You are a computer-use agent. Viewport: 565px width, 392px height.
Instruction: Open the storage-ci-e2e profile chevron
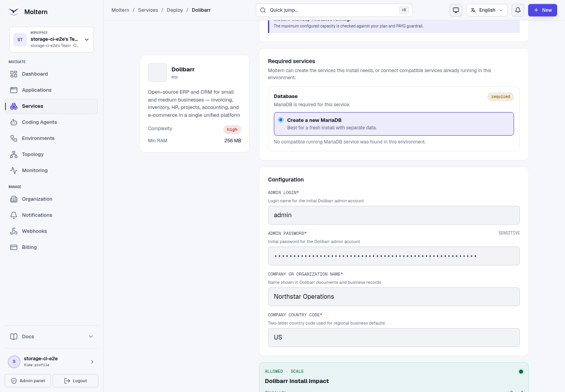click(92, 362)
